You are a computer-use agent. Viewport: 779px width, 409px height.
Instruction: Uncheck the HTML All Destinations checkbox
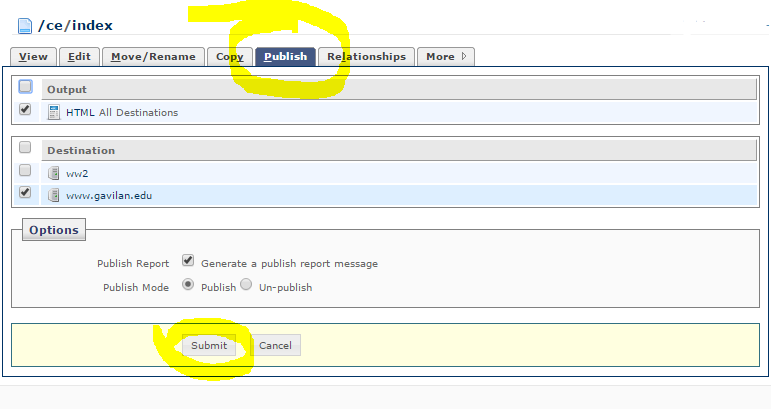25,110
